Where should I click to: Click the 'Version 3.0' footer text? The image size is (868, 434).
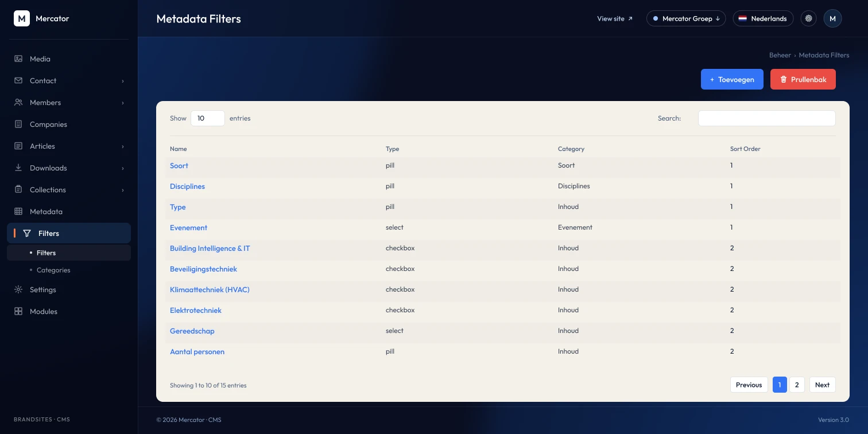(x=834, y=420)
